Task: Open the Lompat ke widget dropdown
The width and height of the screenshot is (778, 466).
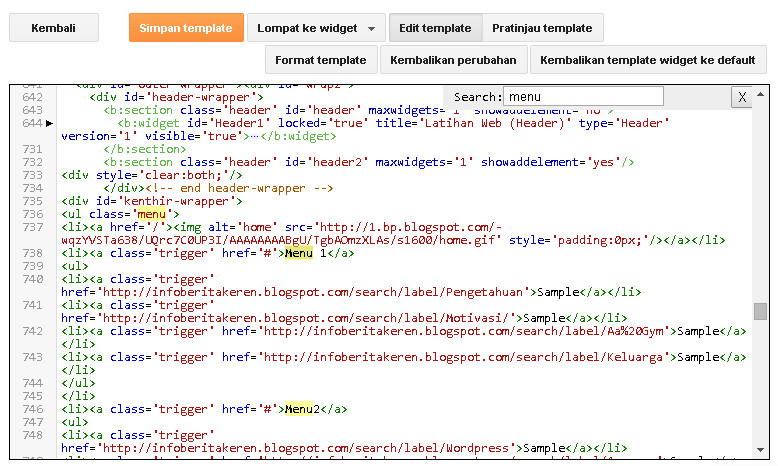Action: click(316, 28)
